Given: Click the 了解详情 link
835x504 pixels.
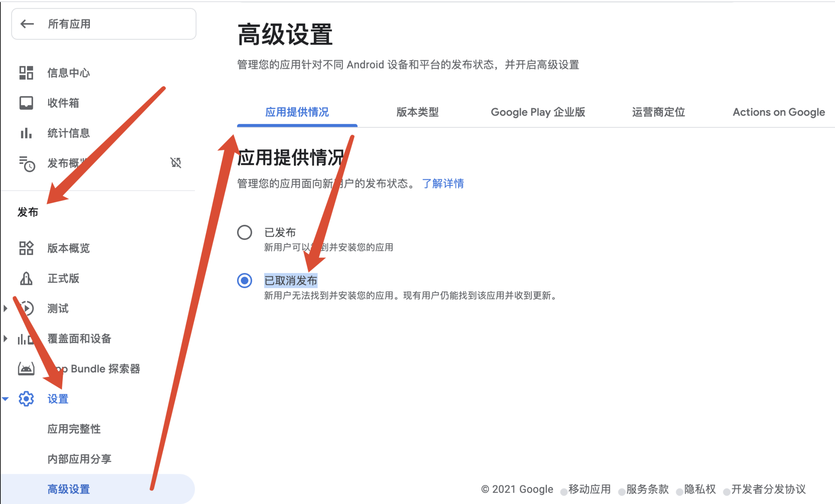Looking at the screenshot, I should click(x=443, y=184).
